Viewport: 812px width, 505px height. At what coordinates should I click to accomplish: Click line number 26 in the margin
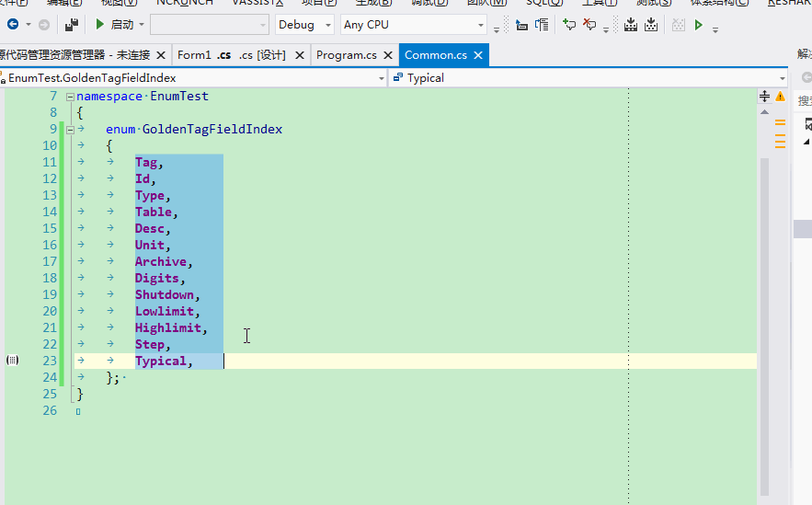click(50, 411)
